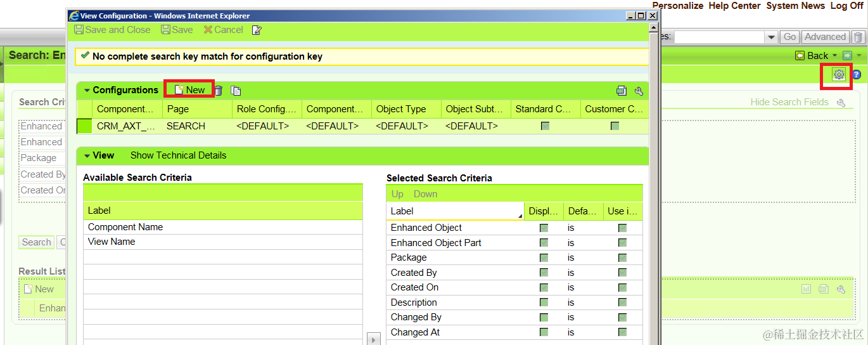This screenshot has height=345, width=868.
Task: Click the trash delete icon in Configurations
Action: point(218,91)
